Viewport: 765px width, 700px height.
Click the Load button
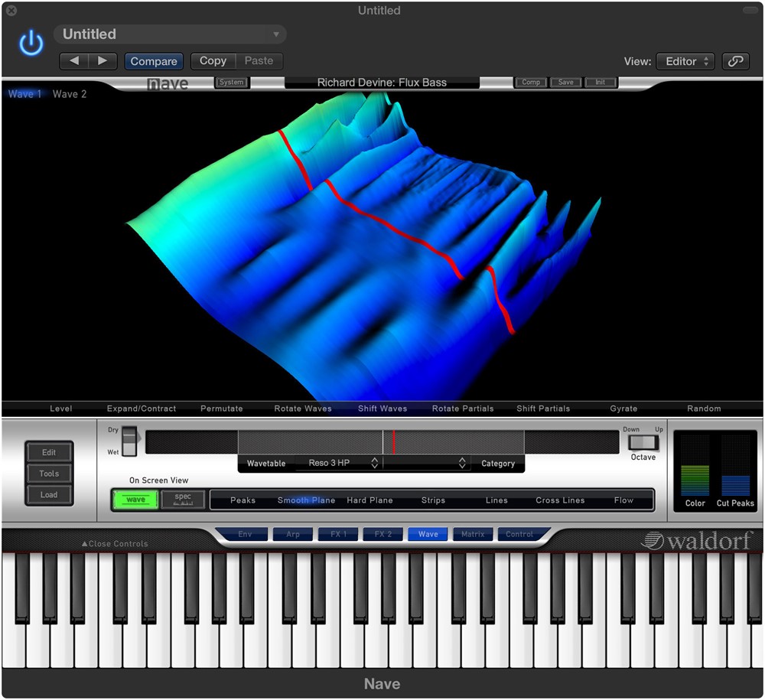point(49,494)
